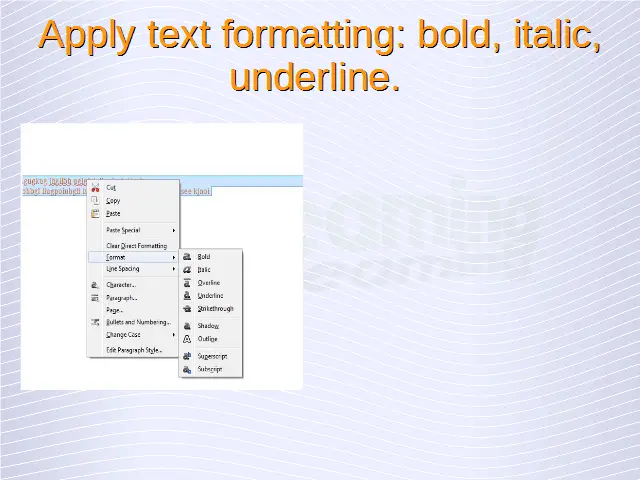Choose Subscript from the Format submenu
The image size is (640, 480).
[210, 369]
